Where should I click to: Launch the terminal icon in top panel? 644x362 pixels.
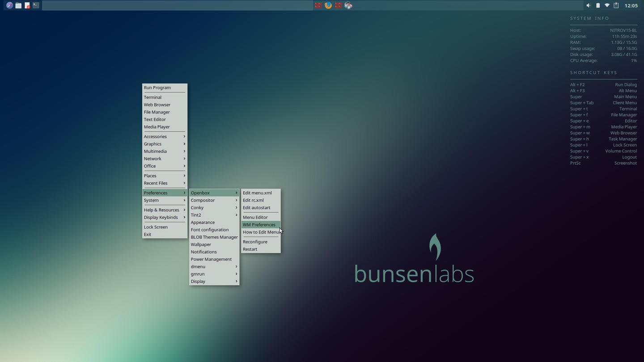(36, 5)
